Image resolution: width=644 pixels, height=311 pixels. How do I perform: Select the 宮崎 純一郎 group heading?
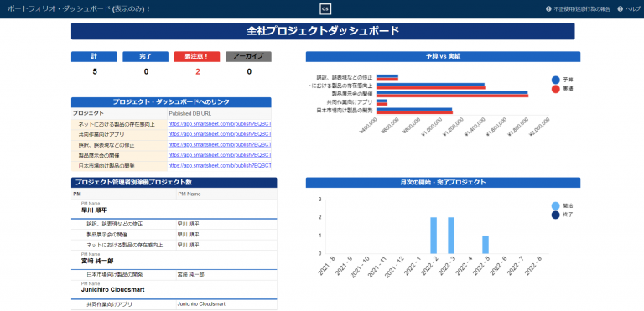click(x=97, y=261)
